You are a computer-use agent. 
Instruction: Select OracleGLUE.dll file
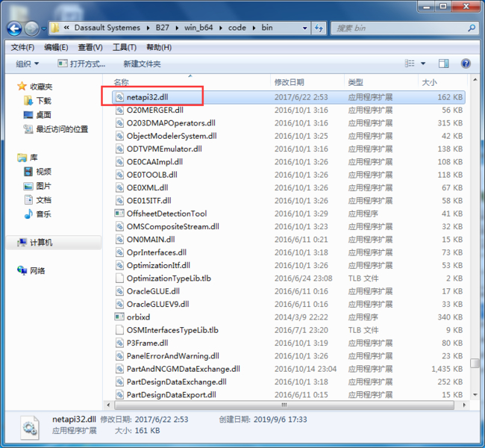tap(153, 291)
